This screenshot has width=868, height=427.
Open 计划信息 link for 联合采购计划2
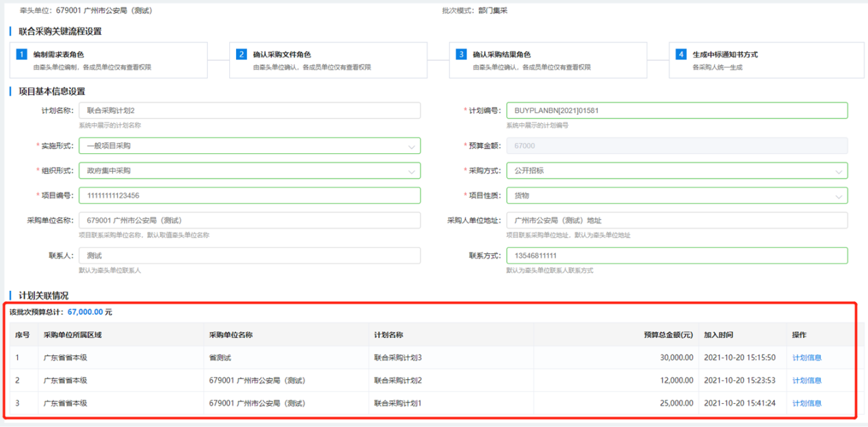click(x=806, y=380)
